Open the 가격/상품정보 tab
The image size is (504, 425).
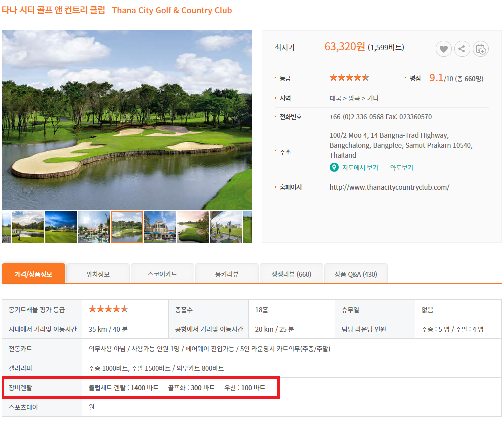pyautogui.click(x=34, y=274)
